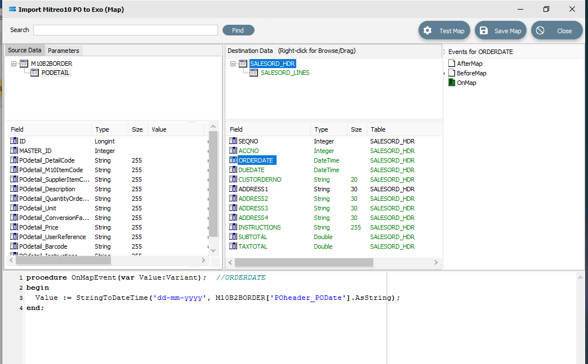Click the SALESORD_HDR table icon
The height and width of the screenshot is (364, 588).
pos(243,64)
